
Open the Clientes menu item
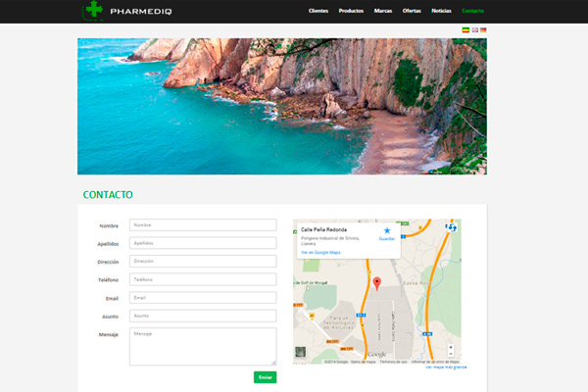[x=318, y=11]
